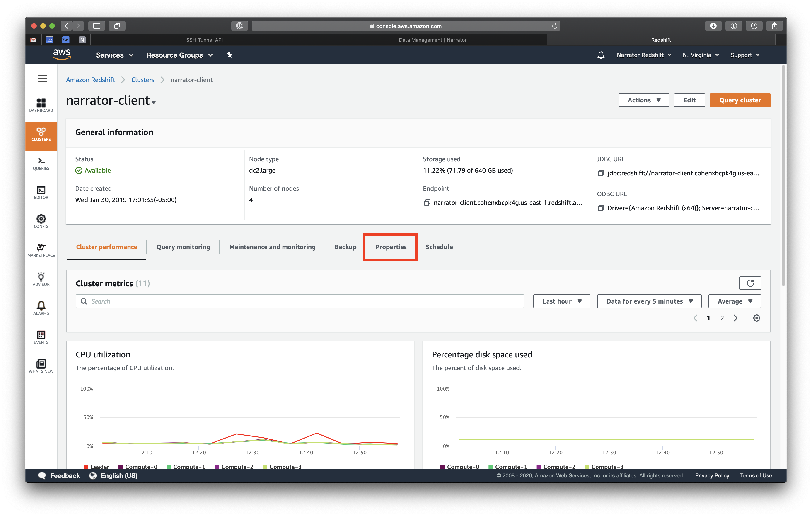The height and width of the screenshot is (516, 812).
Task: Switch to the Query monitoring tab
Action: point(183,247)
